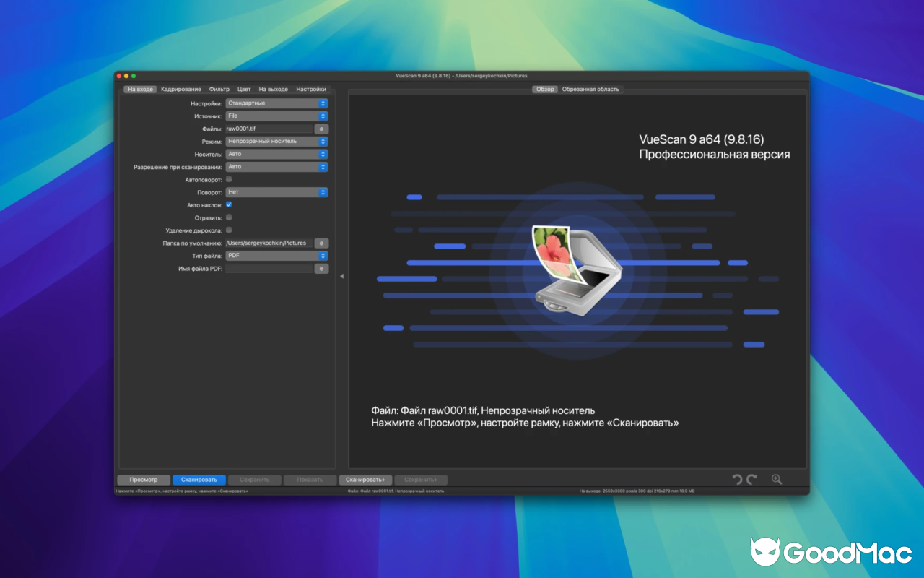Start scanning with the Сканировать button

199,479
